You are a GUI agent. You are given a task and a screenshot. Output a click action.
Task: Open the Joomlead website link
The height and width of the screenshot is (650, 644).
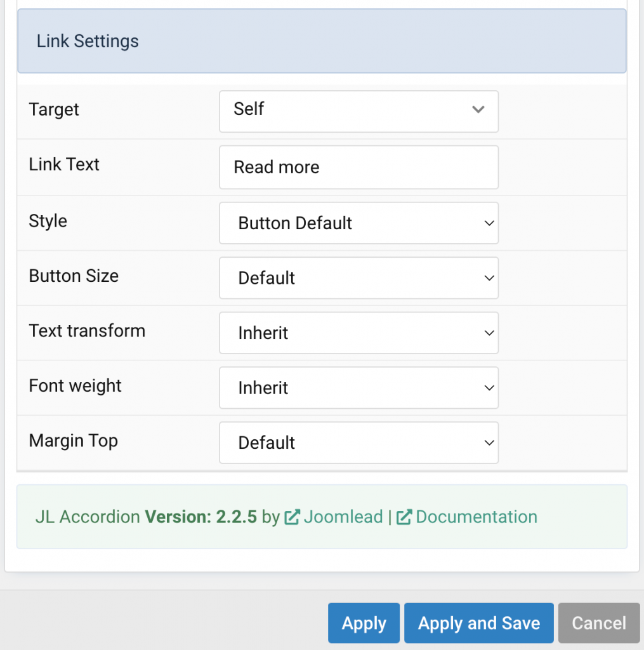click(343, 517)
